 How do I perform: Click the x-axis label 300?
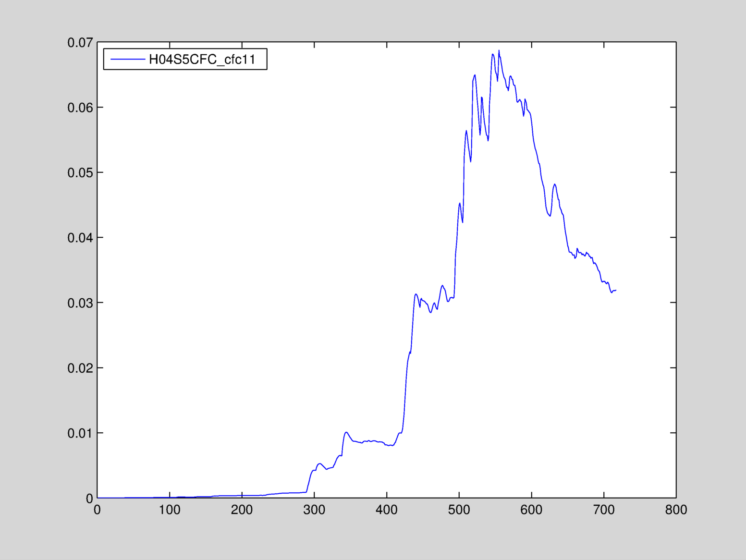314,510
